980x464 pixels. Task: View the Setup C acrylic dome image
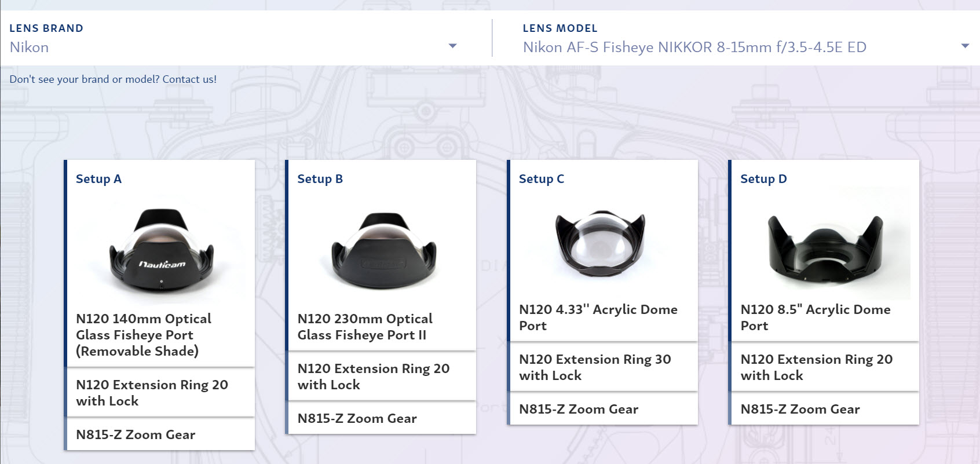coord(601,244)
